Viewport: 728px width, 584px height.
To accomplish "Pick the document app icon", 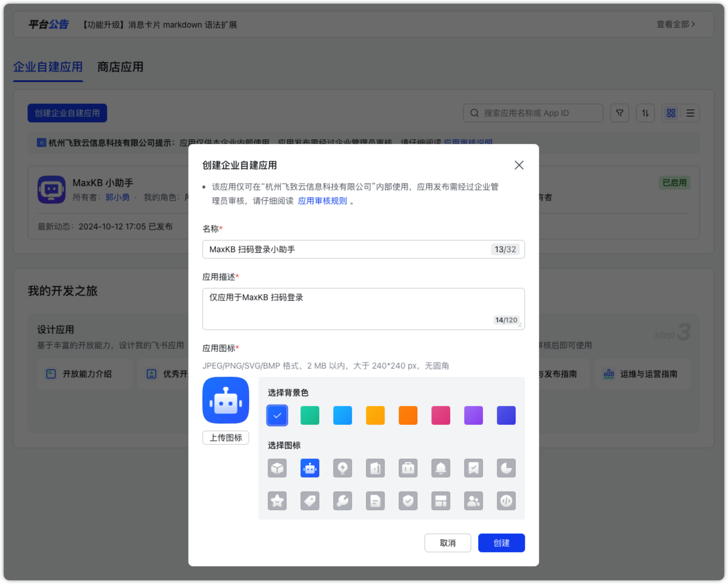I will point(375,501).
